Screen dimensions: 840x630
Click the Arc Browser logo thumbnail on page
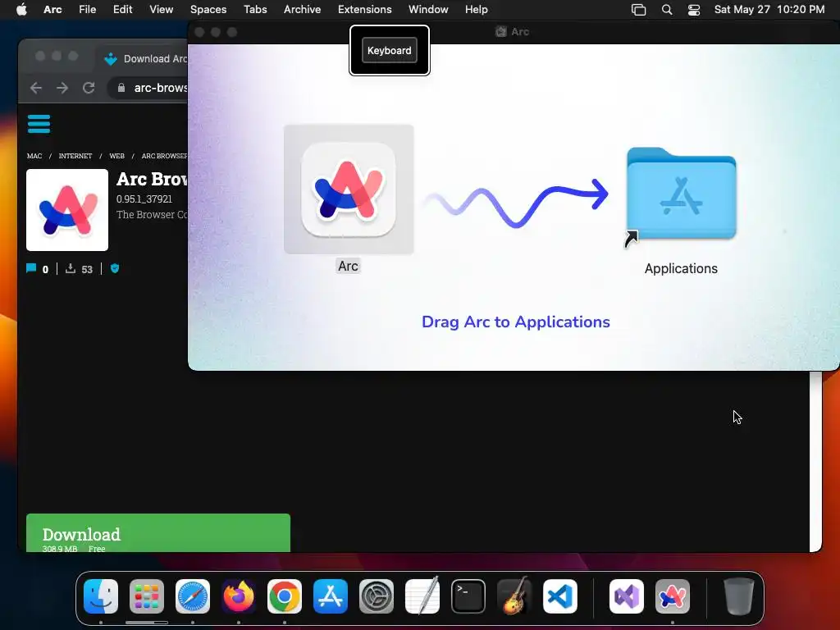tap(67, 210)
